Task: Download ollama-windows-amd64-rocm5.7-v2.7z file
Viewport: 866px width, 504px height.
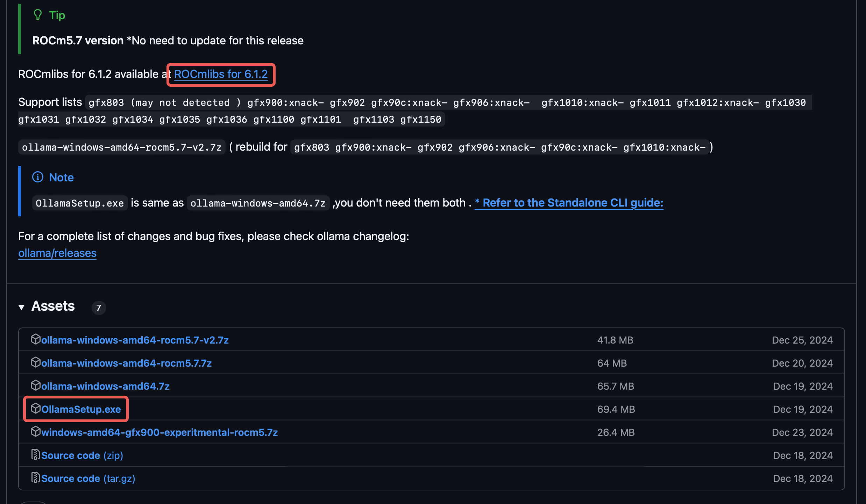Action: (x=135, y=340)
